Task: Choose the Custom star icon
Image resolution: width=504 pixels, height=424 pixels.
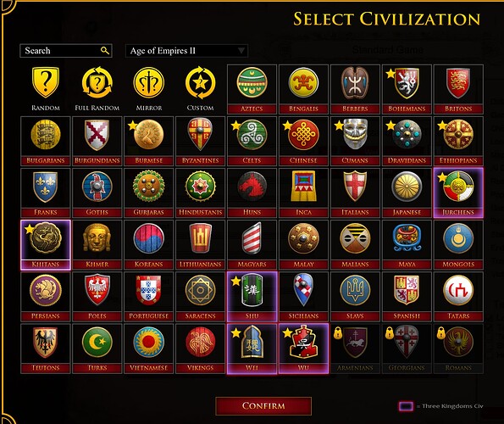Action: 200,82
